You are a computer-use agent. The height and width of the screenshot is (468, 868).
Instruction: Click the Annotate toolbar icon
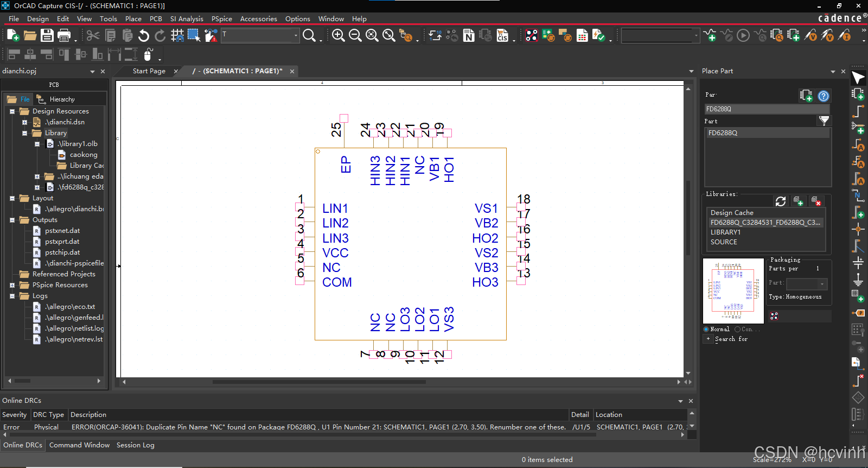(x=435, y=35)
